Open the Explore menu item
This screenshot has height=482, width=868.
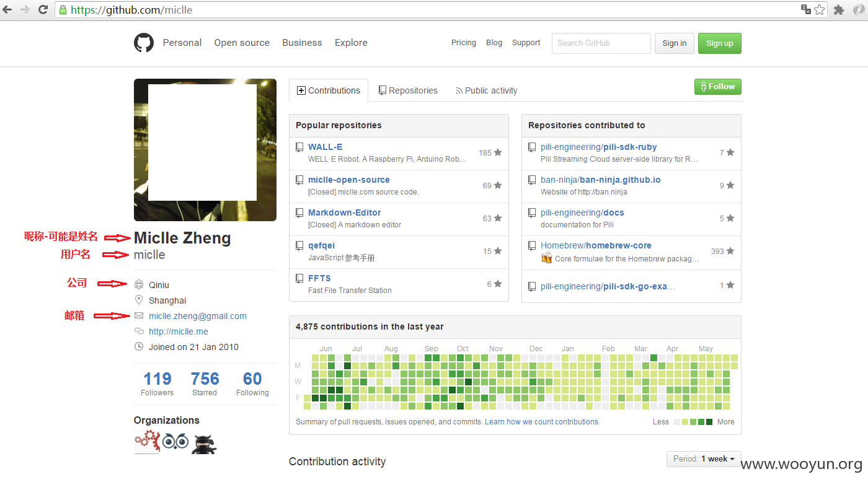[x=351, y=43]
